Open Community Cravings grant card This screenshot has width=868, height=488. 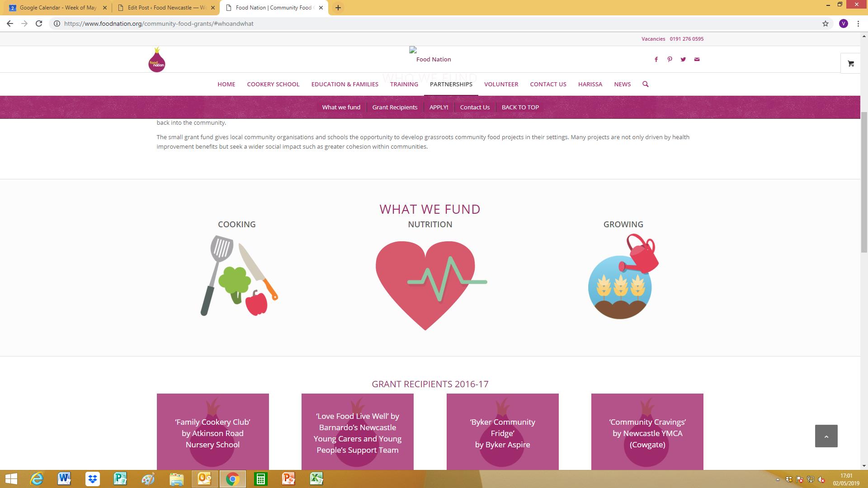click(647, 432)
